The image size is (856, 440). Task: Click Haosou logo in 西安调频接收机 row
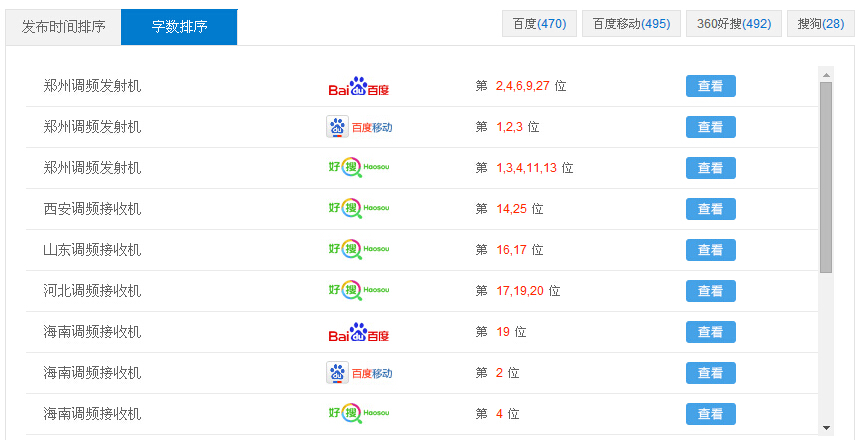(x=359, y=209)
